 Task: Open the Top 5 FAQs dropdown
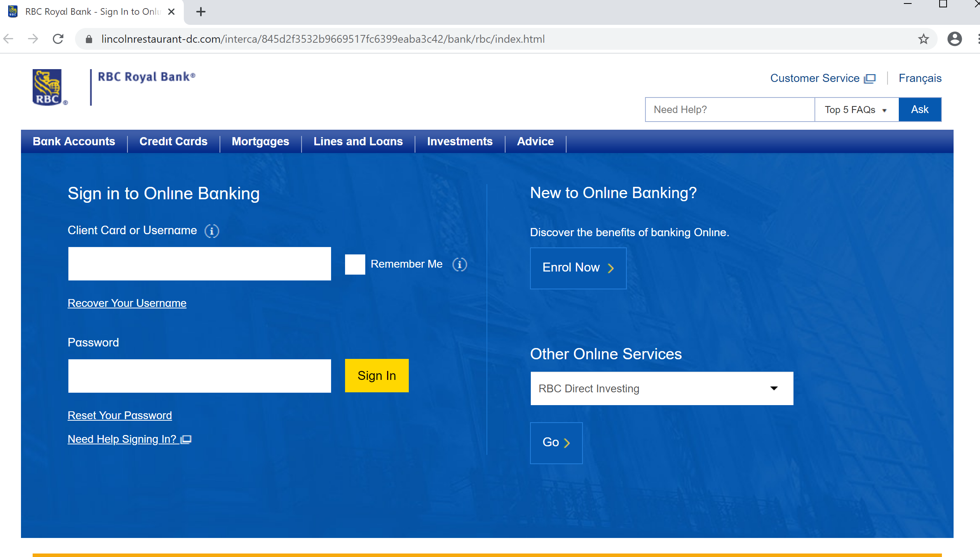pos(856,110)
